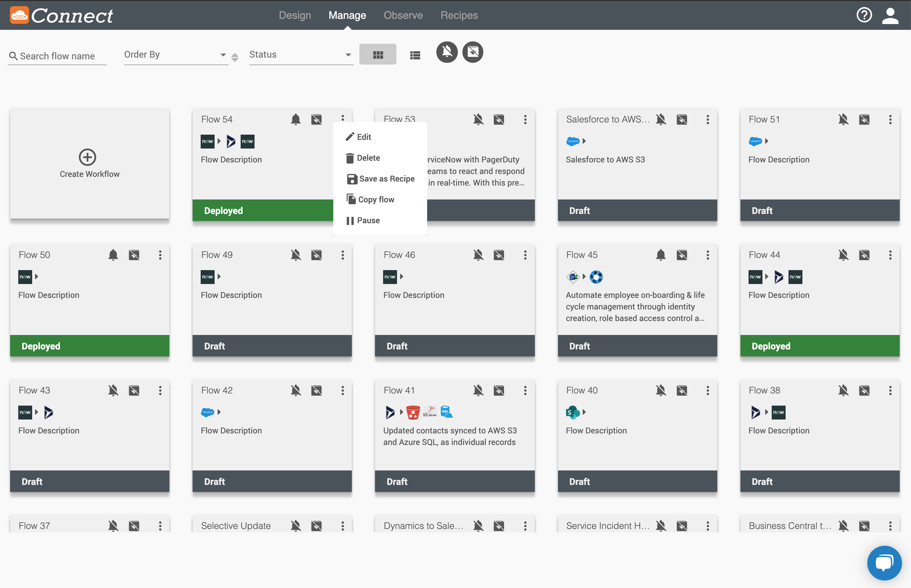
Task: Toggle notifications bell on Flow 50
Action: click(x=113, y=255)
